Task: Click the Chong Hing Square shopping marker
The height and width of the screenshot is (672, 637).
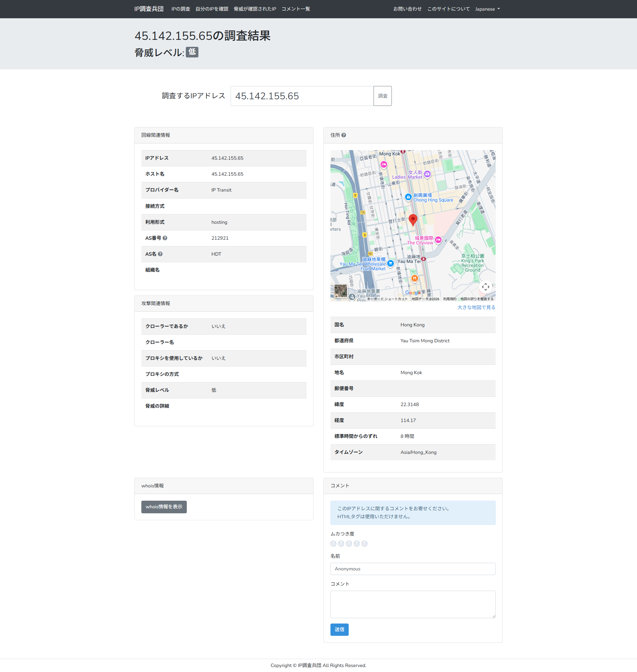Action: [x=408, y=197]
